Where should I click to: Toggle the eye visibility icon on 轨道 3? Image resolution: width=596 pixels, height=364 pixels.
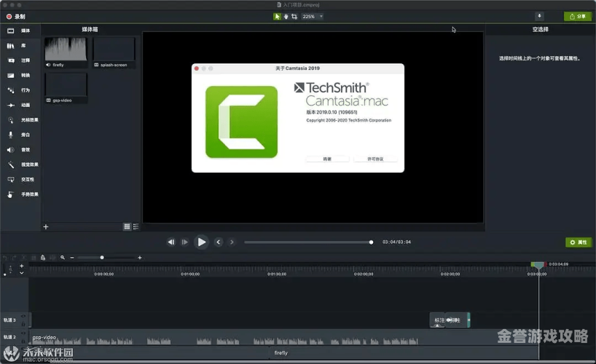point(23,316)
